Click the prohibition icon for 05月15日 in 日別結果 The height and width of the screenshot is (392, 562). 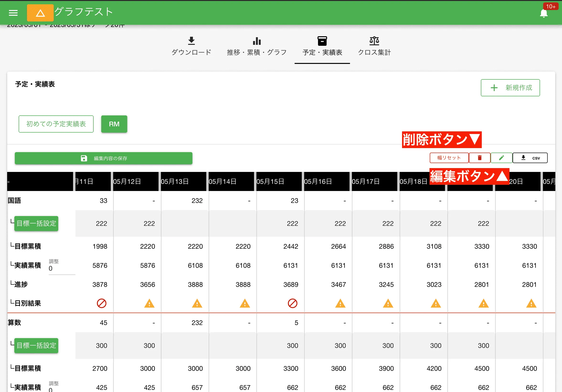point(293,304)
